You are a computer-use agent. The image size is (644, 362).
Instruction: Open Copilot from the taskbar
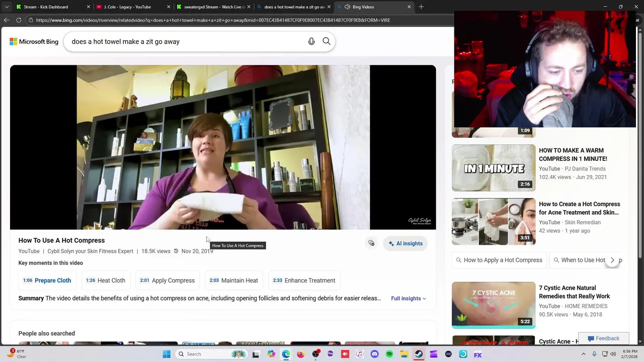272,354
